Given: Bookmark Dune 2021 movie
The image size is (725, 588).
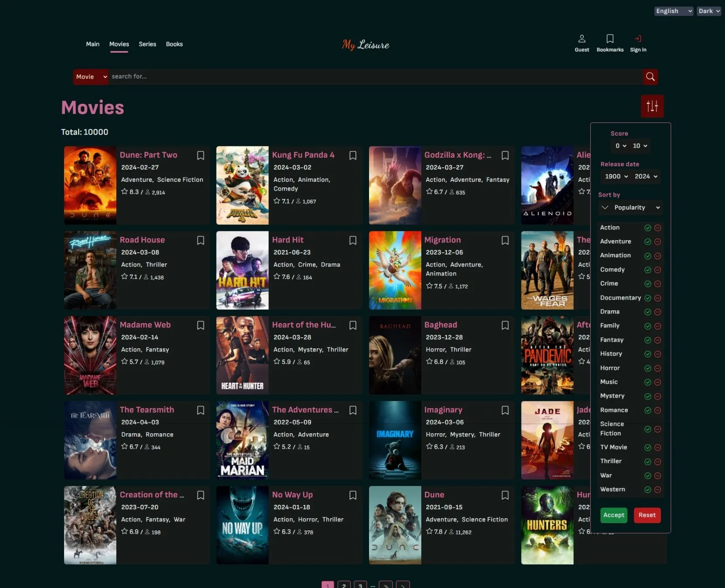Looking at the screenshot, I should (505, 495).
